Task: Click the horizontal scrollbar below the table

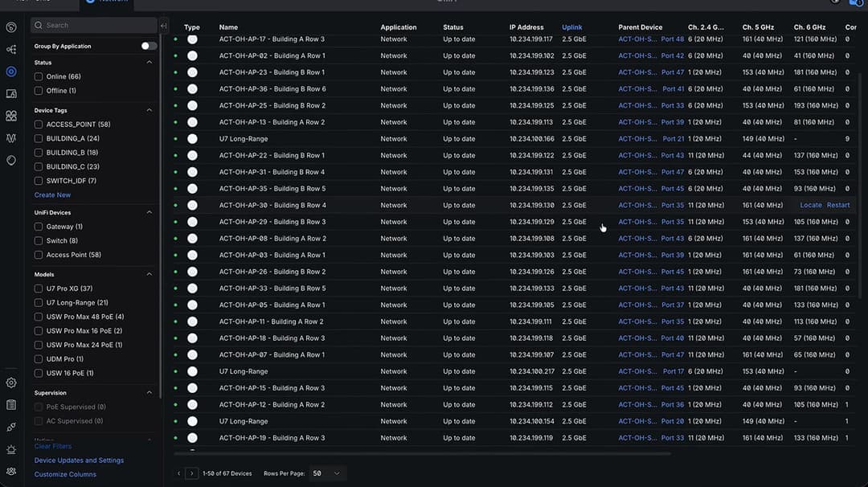Action: pos(422,454)
